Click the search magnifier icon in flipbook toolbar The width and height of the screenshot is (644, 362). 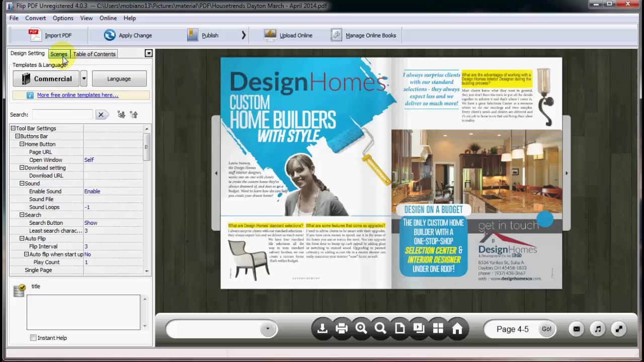pyautogui.click(x=380, y=329)
